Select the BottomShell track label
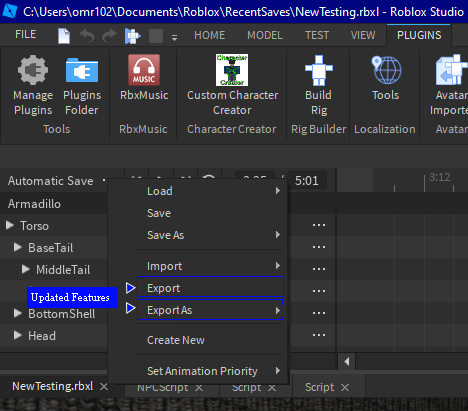468x411 pixels. (x=62, y=314)
